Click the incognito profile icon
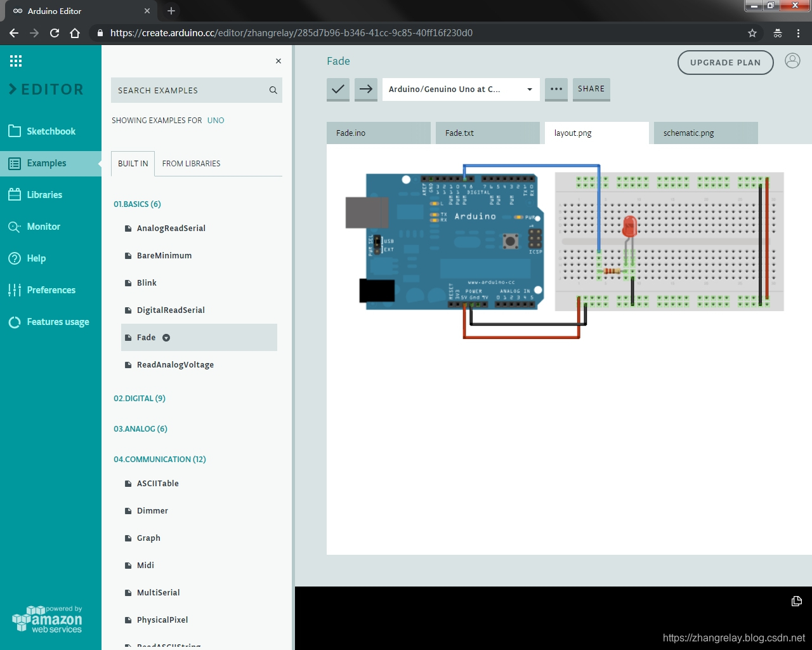The width and height of the screenshot is (812, 650). coord(778,33)
